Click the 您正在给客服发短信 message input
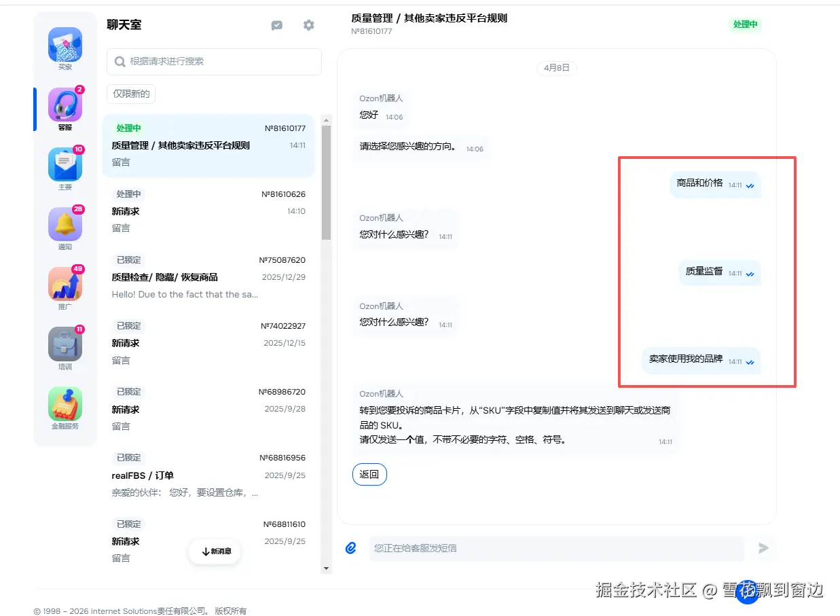This screenshot has width=840, height=616. [x=557, y=548]
